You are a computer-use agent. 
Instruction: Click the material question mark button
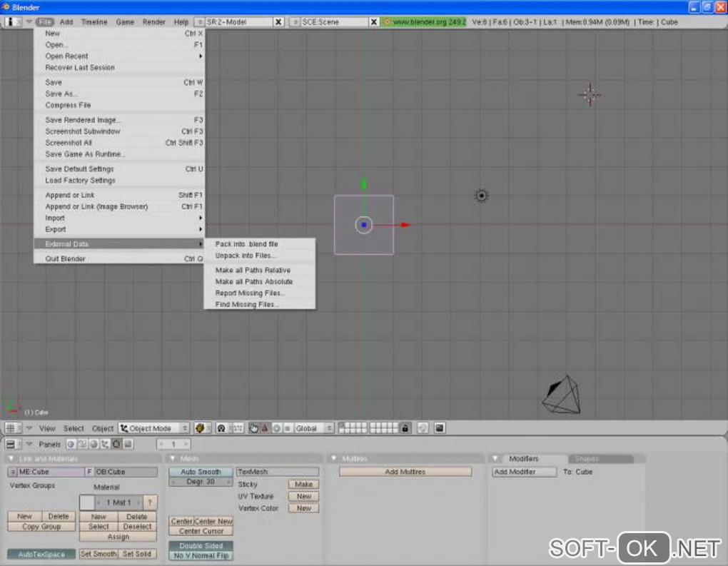click(x=150, y=502)
